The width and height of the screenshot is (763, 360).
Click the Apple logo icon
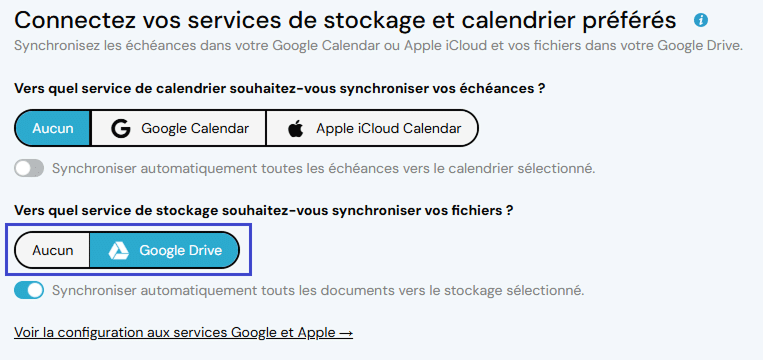tap(295, 129)
